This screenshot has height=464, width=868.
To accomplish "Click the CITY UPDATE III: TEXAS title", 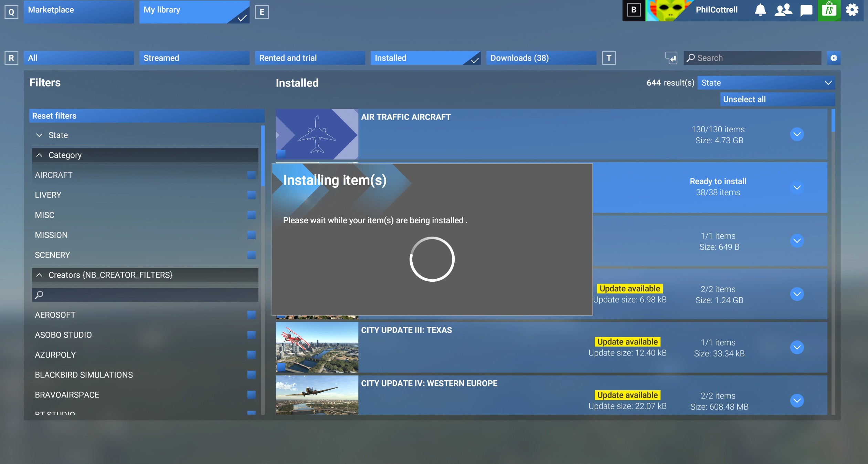I will coord(406,330).
